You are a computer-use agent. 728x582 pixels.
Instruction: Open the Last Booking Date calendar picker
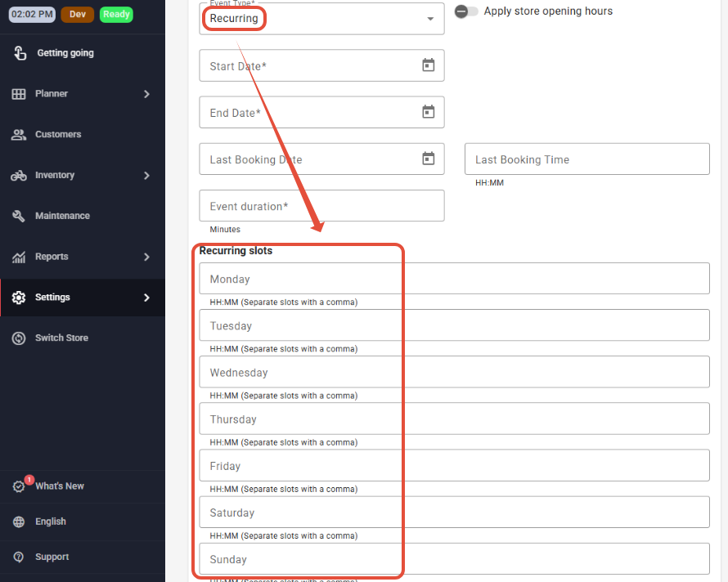[428, 159]
